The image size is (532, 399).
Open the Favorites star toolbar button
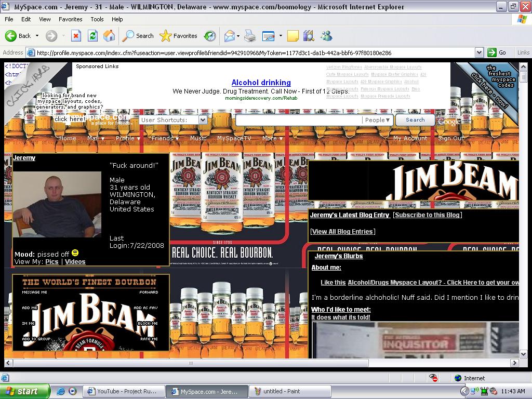point(179,36)
